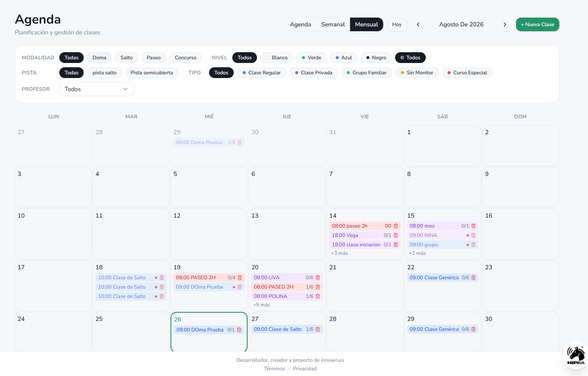Delete the 18:00 Vega class

[x=396, y=235]
